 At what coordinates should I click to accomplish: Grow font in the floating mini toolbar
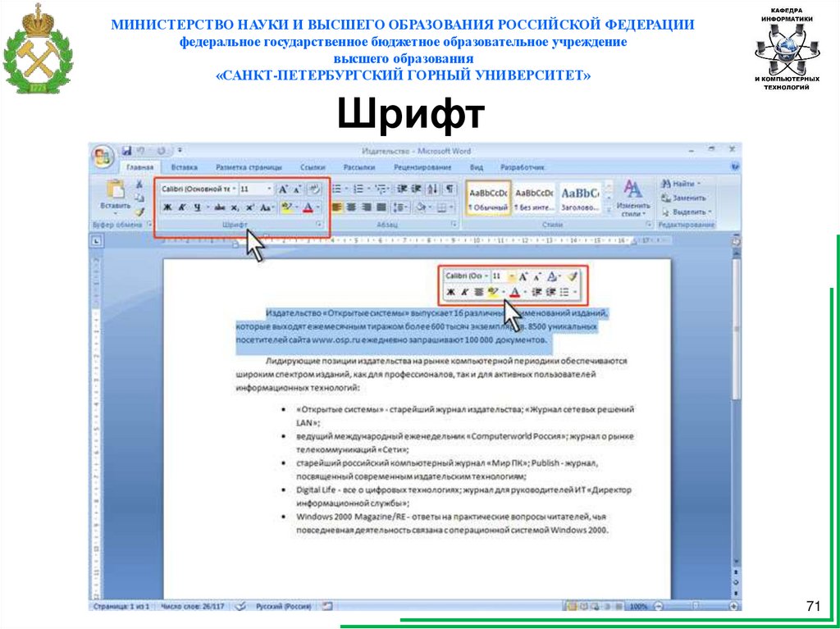pyautogui.click(x=523, y=276)
